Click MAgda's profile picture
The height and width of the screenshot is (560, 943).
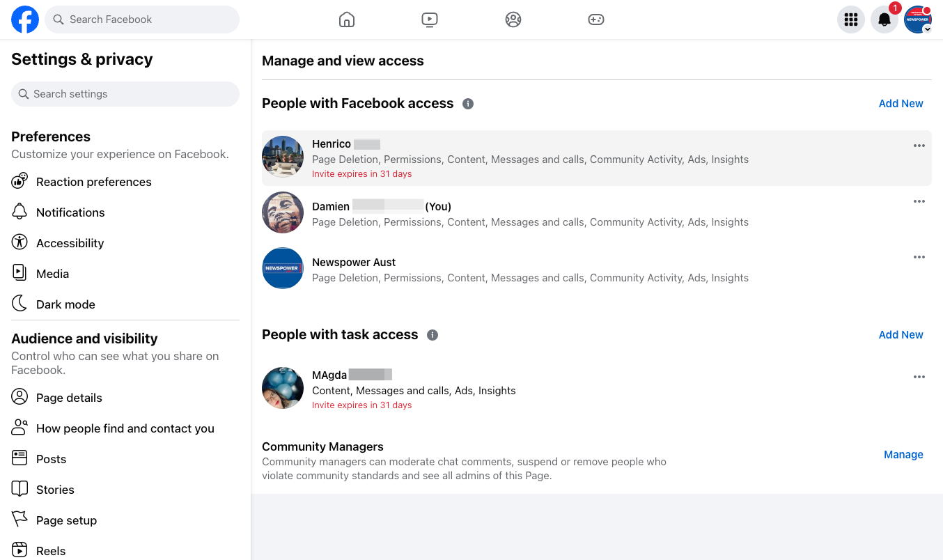[x=283, y=388]
